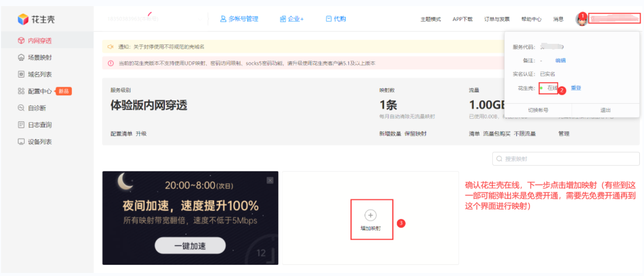Viewport: 644px width, 276px height.
Task: Click 切换帐号 in account popup
Action: click(x=538, y=110)
